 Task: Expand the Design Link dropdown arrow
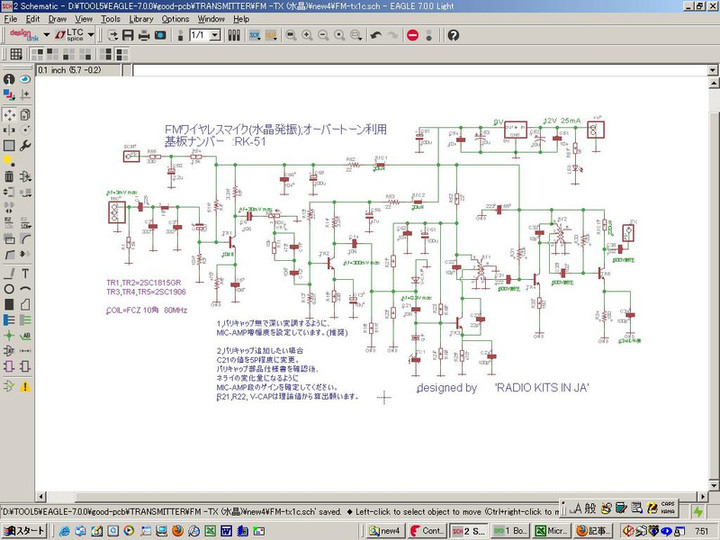point(46,35)
